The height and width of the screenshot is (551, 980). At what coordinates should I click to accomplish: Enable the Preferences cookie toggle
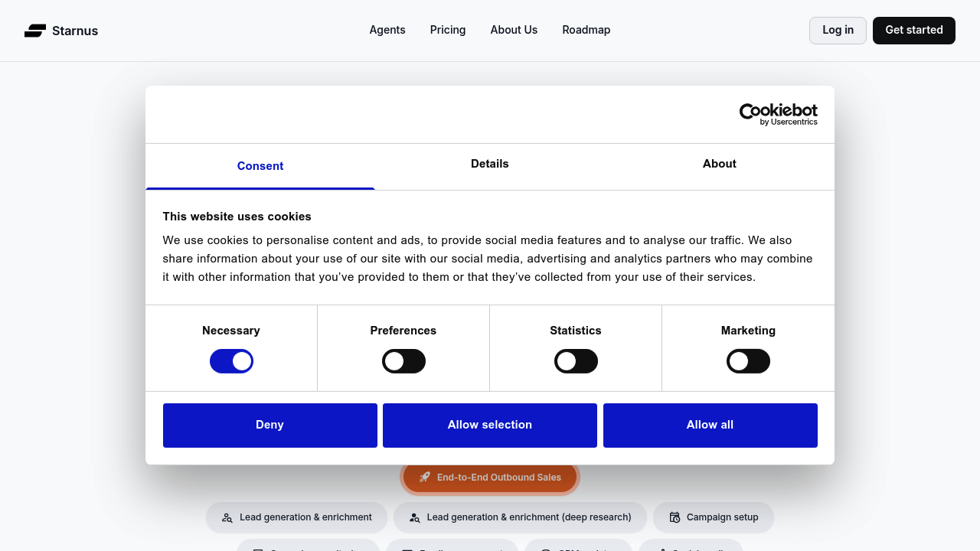pyautogui.click(x=403, y=360)
